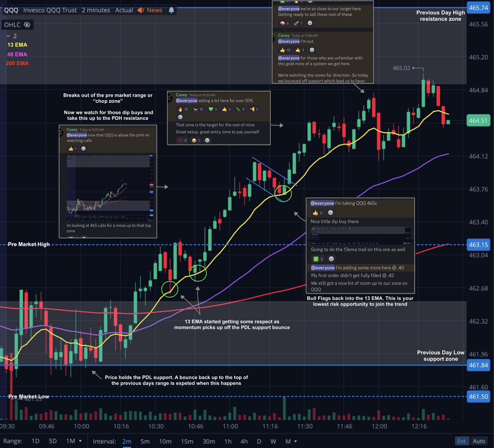Collapse the indicators list chevron

(x=8, y=36)
